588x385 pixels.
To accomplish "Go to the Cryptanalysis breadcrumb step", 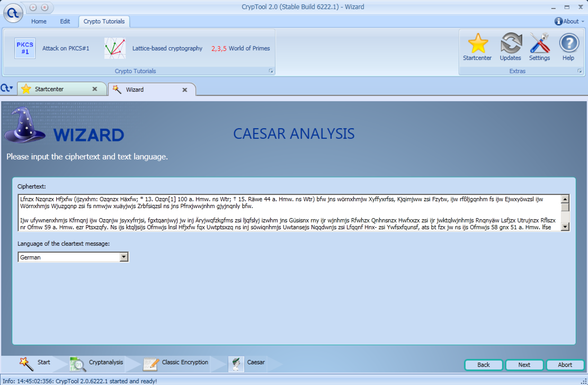I will click(x=96, y=363).
